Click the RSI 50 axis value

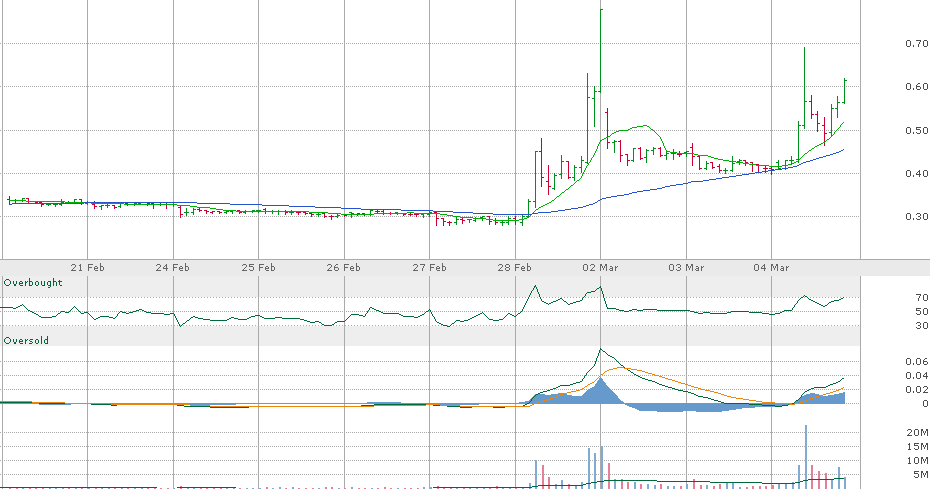click(922, 312)
